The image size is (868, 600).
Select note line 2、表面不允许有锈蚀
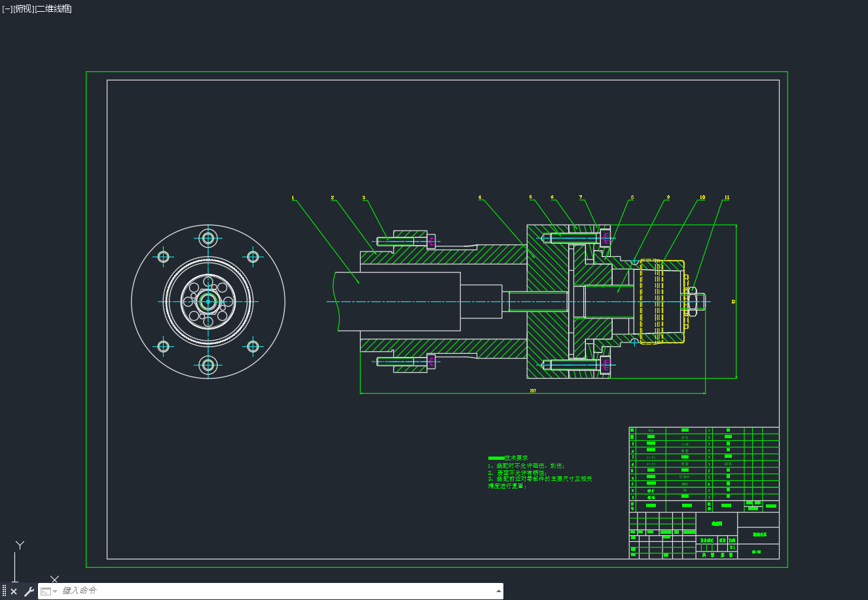point(516,472)
